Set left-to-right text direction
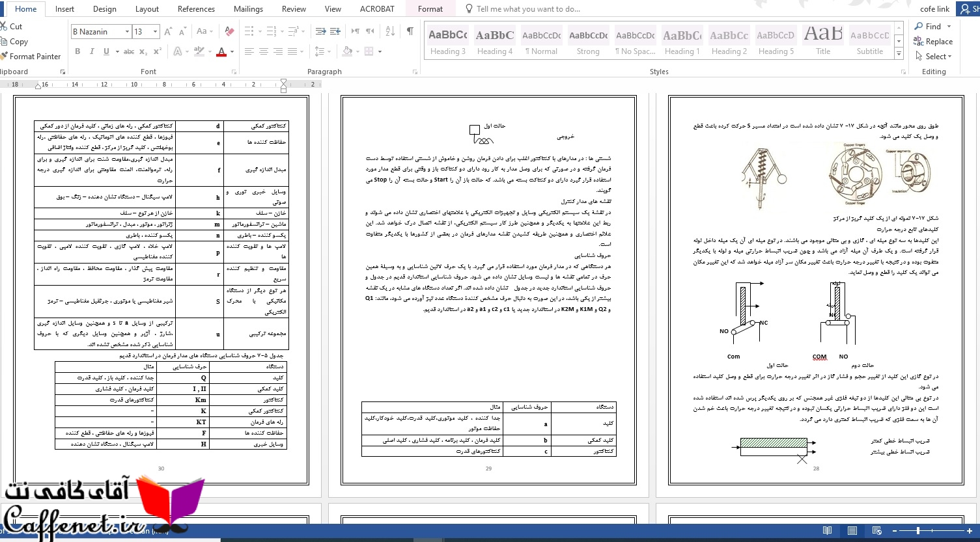This screenshot has width=980, height=542. 356,31
